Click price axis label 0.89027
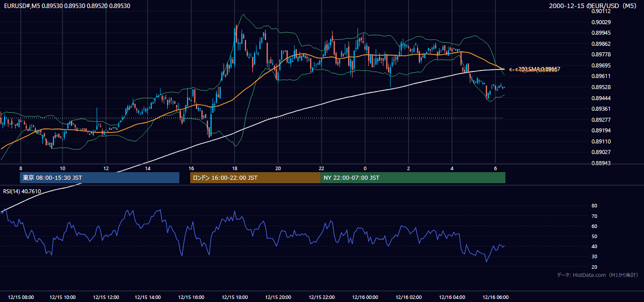The image size is (644, 302). click(x=601, y=152)
